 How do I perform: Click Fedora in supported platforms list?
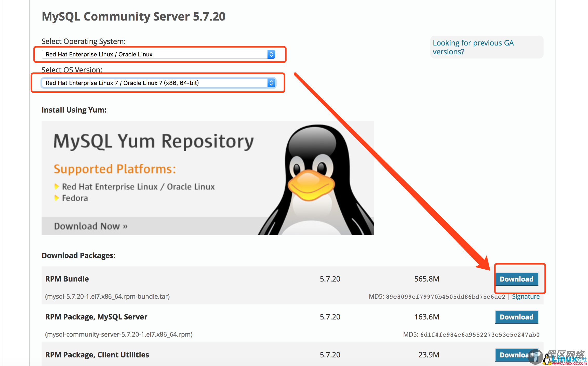pyautogui.click(x=75, y=198)
